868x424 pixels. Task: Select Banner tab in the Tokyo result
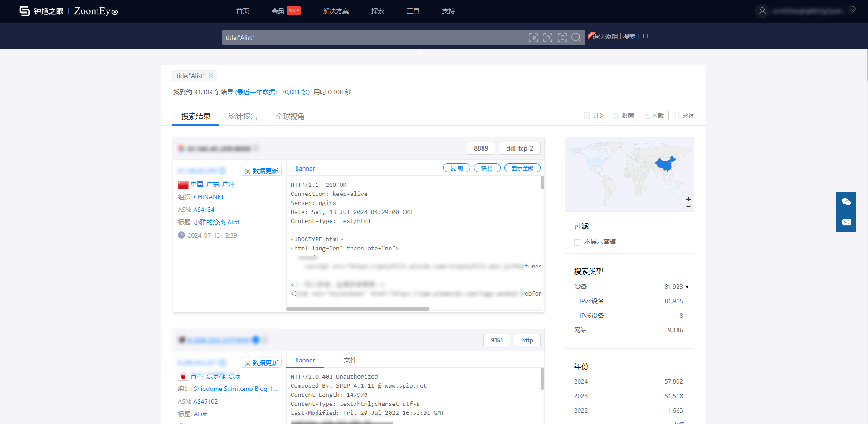click(x=305, y=360)
